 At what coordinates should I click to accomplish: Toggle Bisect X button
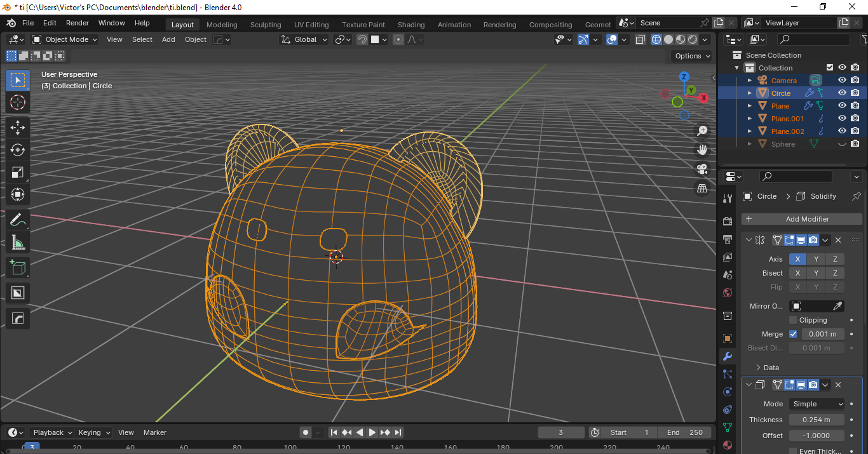pos(798,273)
